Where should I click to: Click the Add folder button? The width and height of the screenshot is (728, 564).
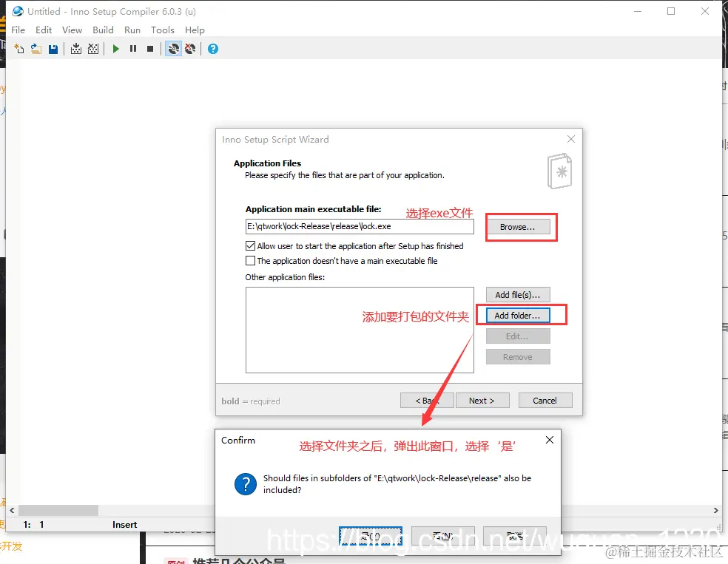518,316
